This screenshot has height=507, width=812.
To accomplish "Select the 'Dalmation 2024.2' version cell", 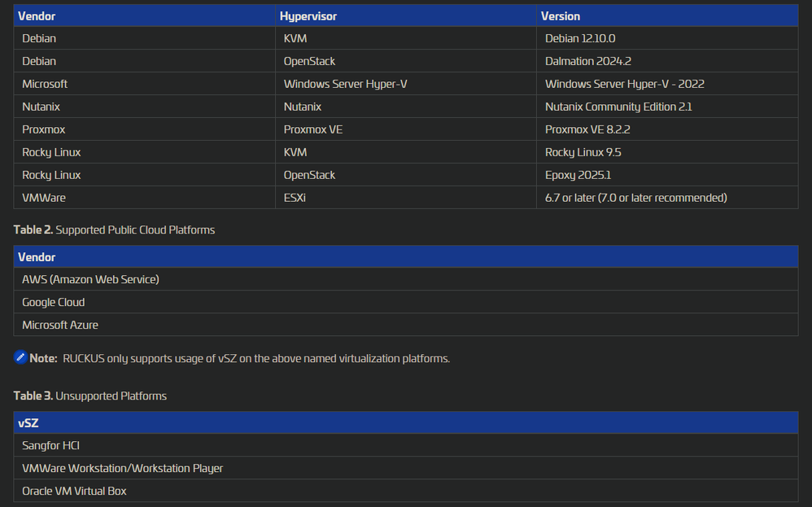I will coord(667,61).
